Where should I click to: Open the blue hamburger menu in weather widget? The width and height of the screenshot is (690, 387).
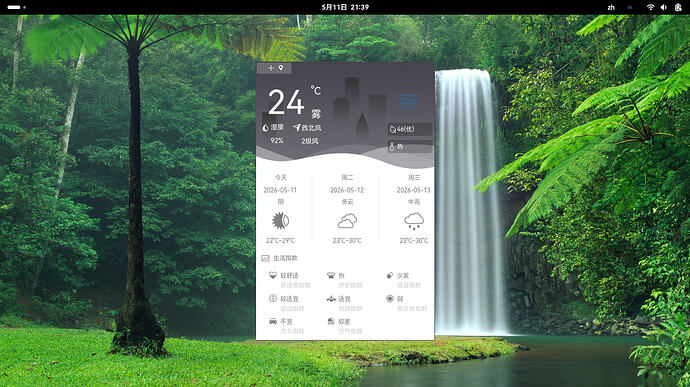tap(408, 101)
